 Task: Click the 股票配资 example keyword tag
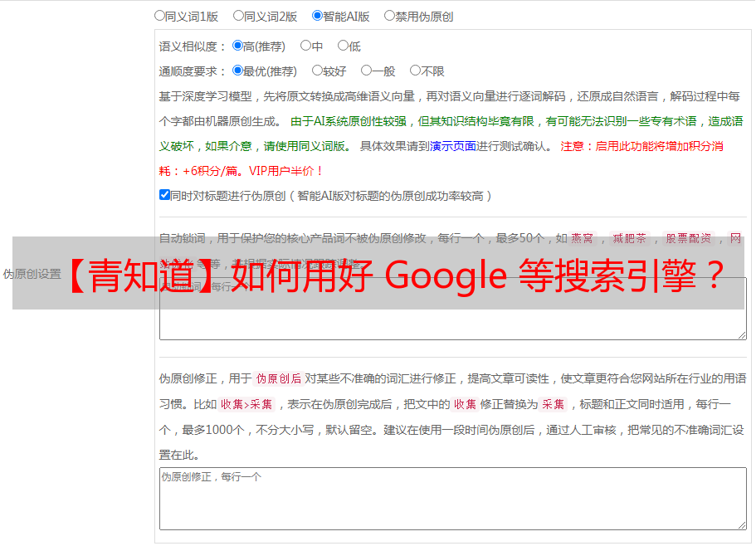(689, 238)
